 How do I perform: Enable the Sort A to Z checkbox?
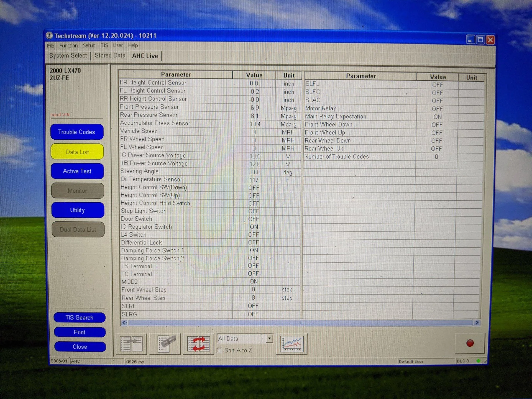pos(219,350)
